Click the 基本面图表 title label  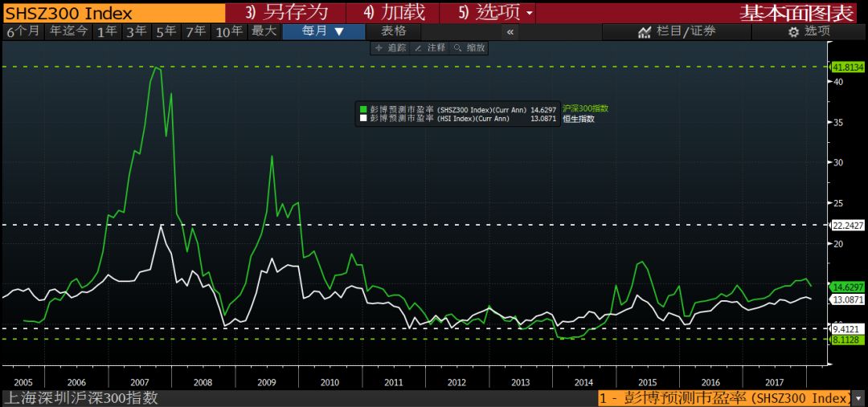pos(797,13)
